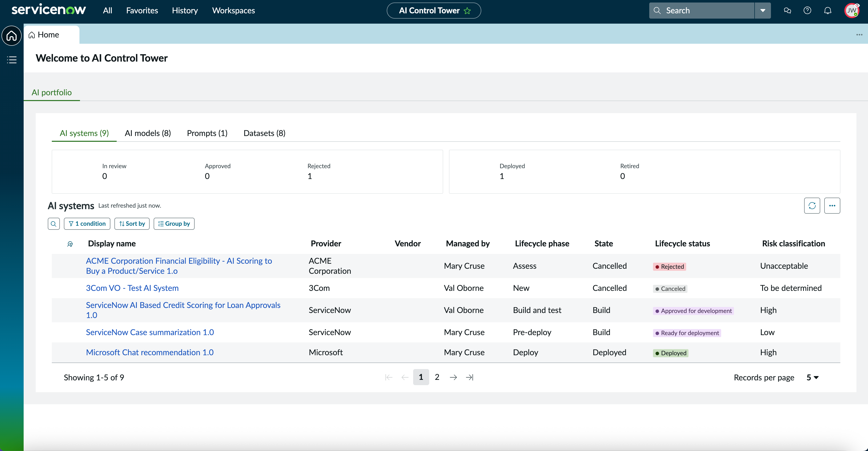Open the JW user avatar menu
Image resolution: width=868 pixels, height=451 pixels.
tap(852, 11)
